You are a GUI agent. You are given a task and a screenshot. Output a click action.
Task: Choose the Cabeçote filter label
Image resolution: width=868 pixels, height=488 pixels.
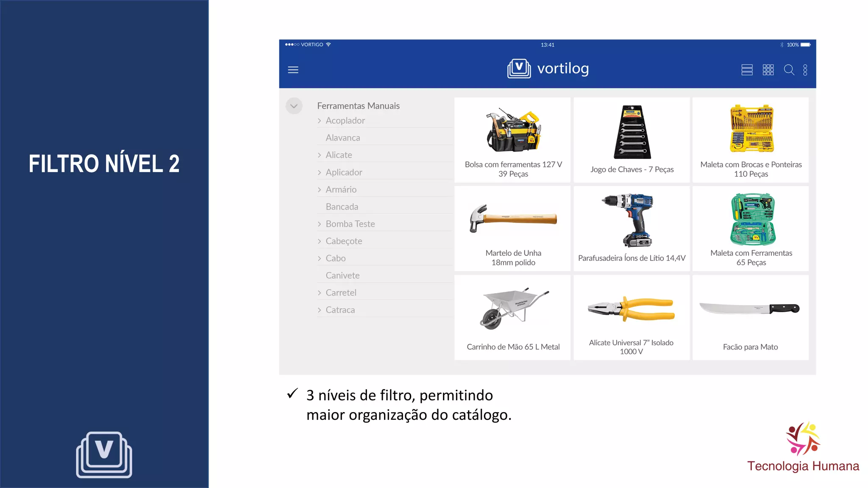[x=344, y=241]
